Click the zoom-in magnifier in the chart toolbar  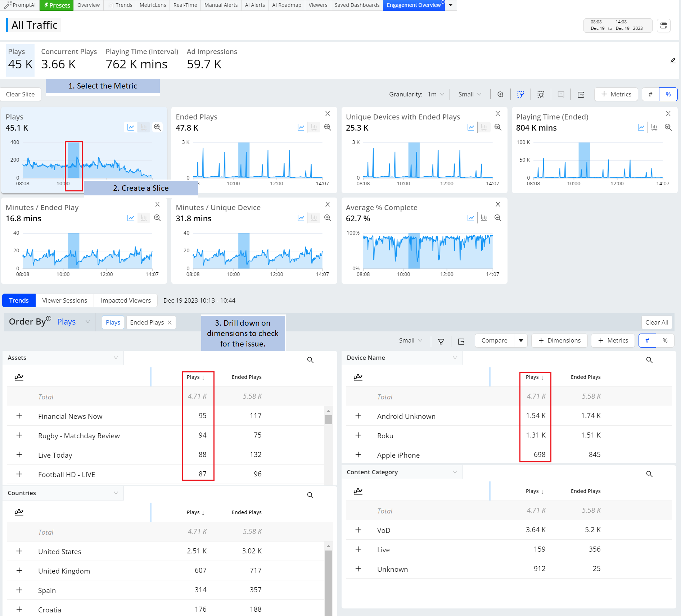tap(500, 94)
